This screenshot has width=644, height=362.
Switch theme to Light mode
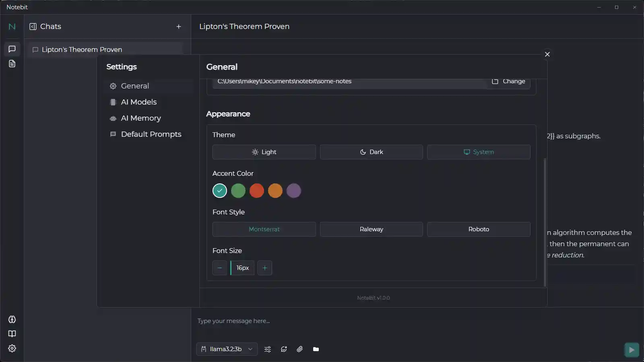click(264, 152)
